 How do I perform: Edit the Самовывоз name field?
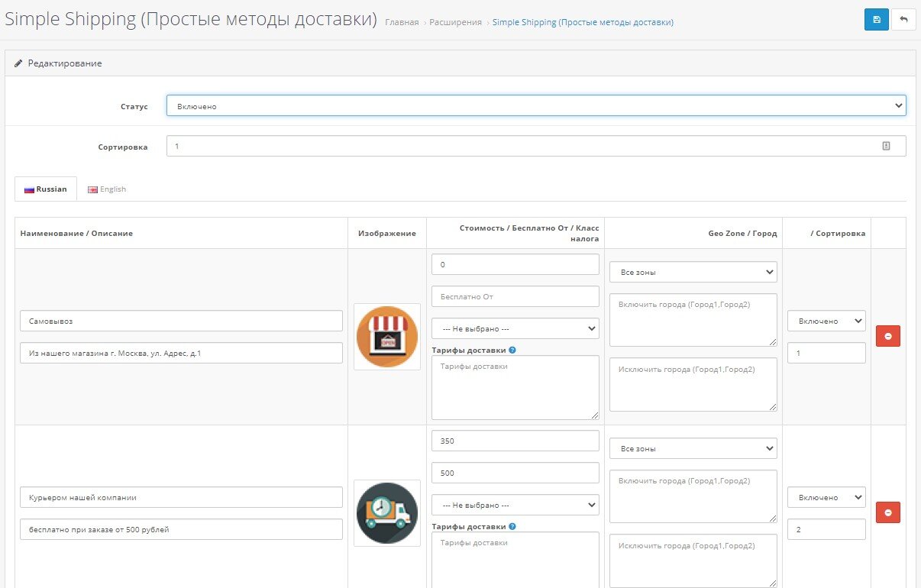point(181,321)
